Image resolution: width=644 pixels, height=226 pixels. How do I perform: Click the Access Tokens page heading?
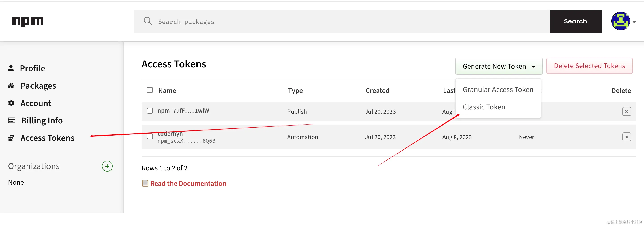(x=174, y=64)
